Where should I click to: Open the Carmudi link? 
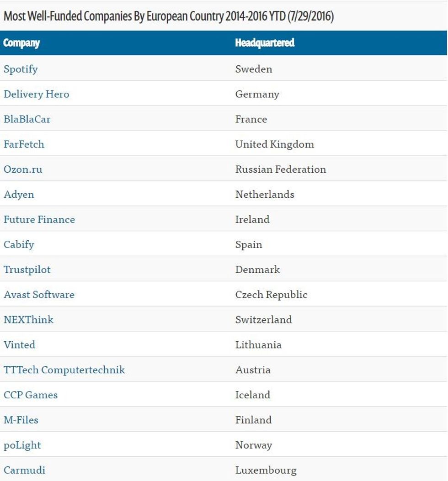[25, 470]
